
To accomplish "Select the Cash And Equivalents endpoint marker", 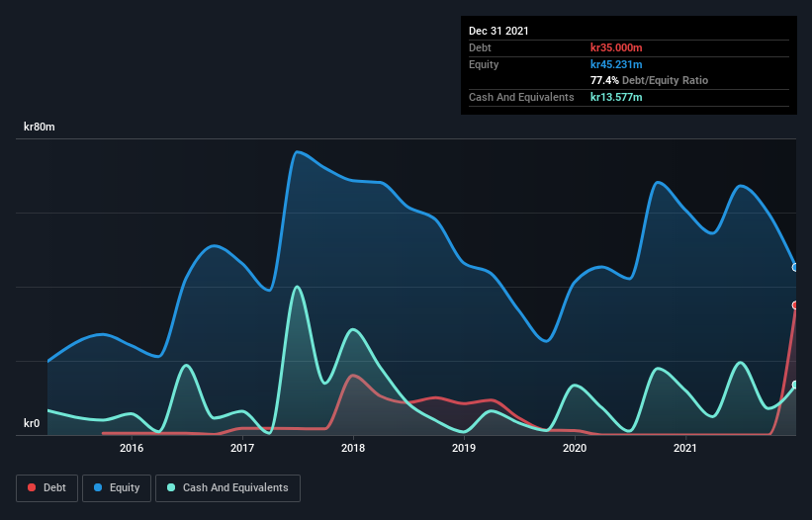I will pos(795,385).
